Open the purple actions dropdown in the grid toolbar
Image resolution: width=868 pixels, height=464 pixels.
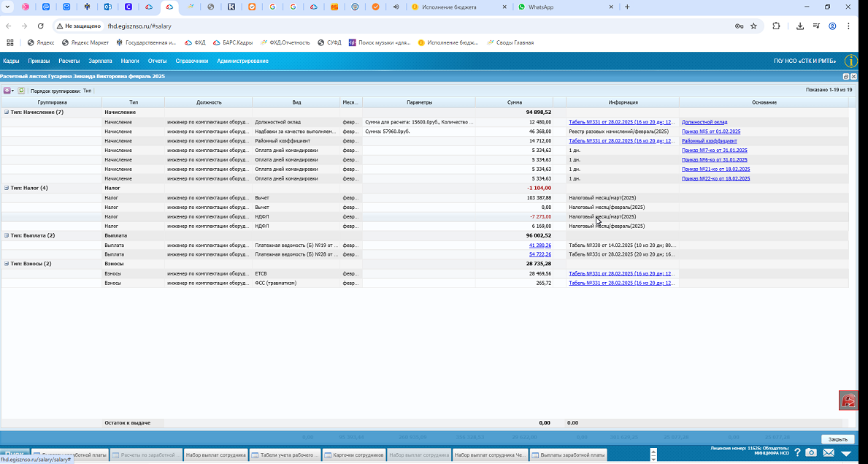tap(9, 91)
